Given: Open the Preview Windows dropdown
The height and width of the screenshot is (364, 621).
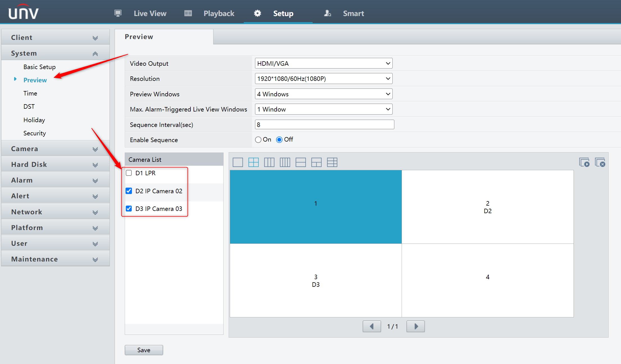Looking at the screenshot, I should [323, 94].
